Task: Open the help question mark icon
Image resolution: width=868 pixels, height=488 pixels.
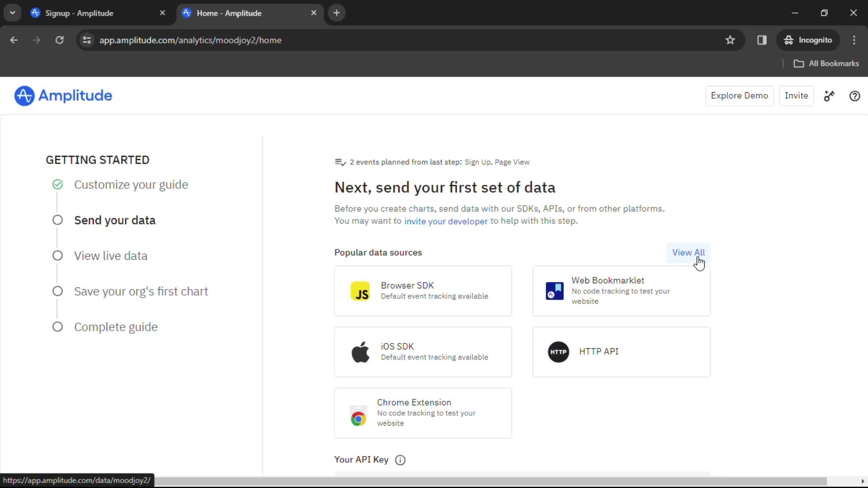Action: pos(854,96)
